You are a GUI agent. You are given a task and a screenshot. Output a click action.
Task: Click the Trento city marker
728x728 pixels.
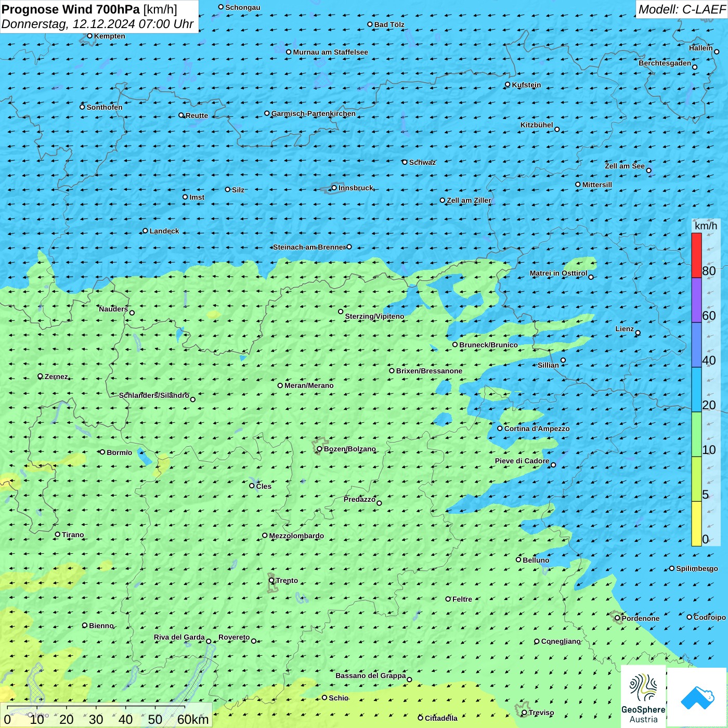pyautogui.click(x=271, y=580)
